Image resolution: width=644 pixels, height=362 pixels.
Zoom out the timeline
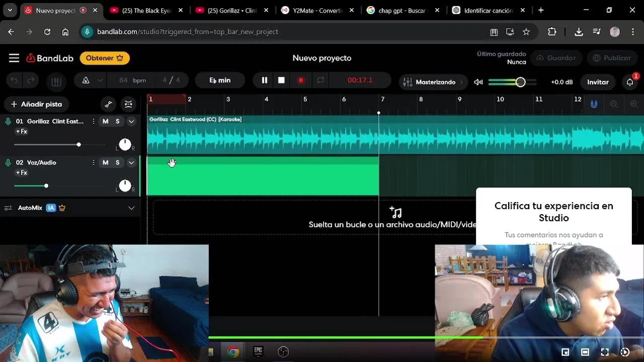[614, 105]
